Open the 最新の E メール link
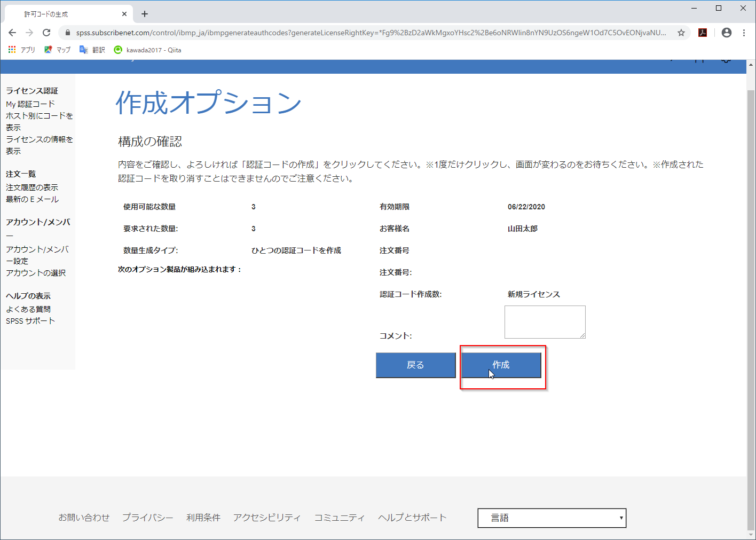 (33, 199)
